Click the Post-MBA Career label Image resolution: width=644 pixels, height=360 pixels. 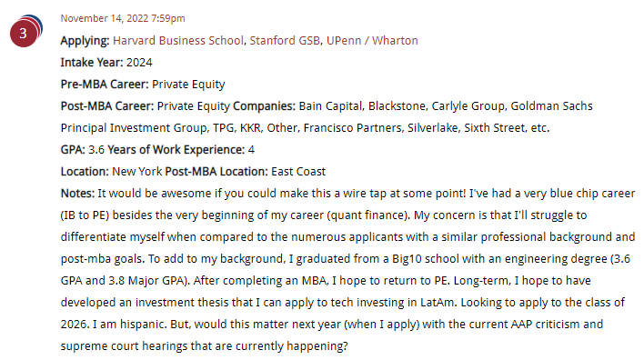(x=107, y=105)
